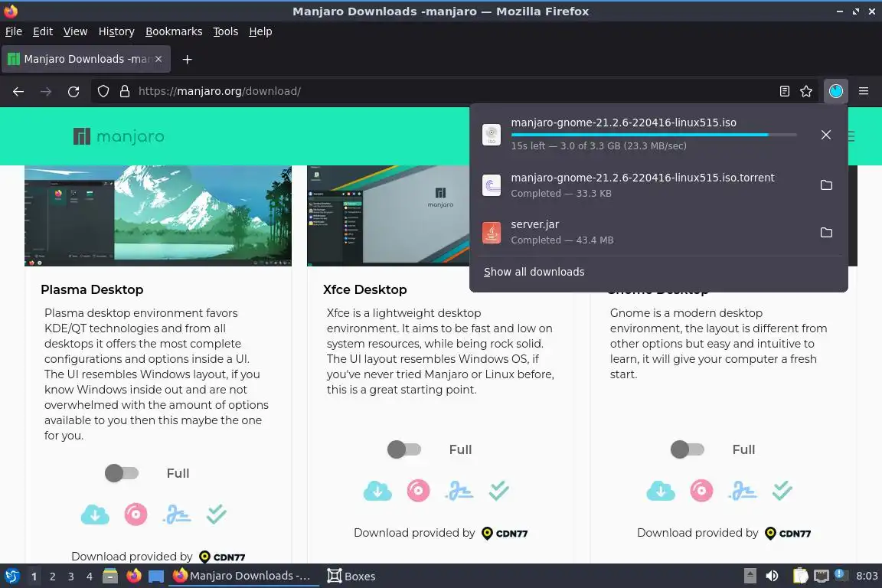Switch to workspace 2 in taskbar

[52, 577]
